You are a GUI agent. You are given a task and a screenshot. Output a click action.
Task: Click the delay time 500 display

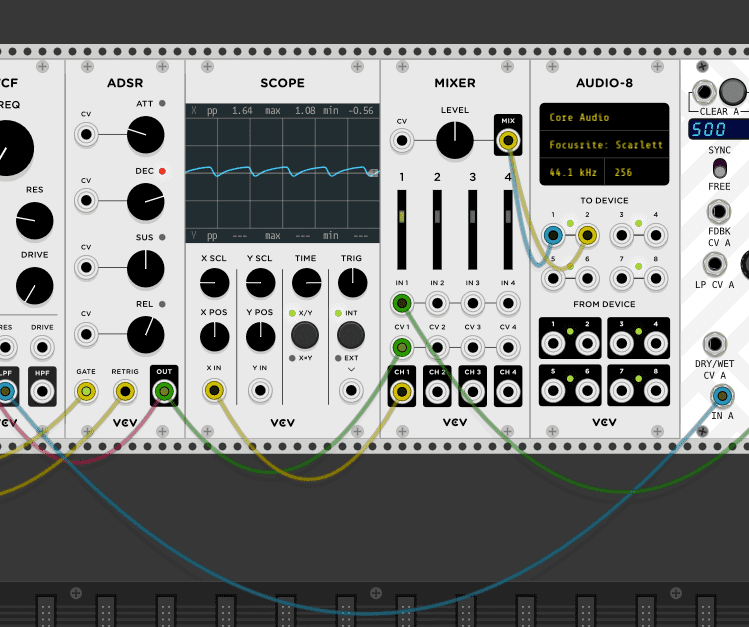(x=718, y=129)
